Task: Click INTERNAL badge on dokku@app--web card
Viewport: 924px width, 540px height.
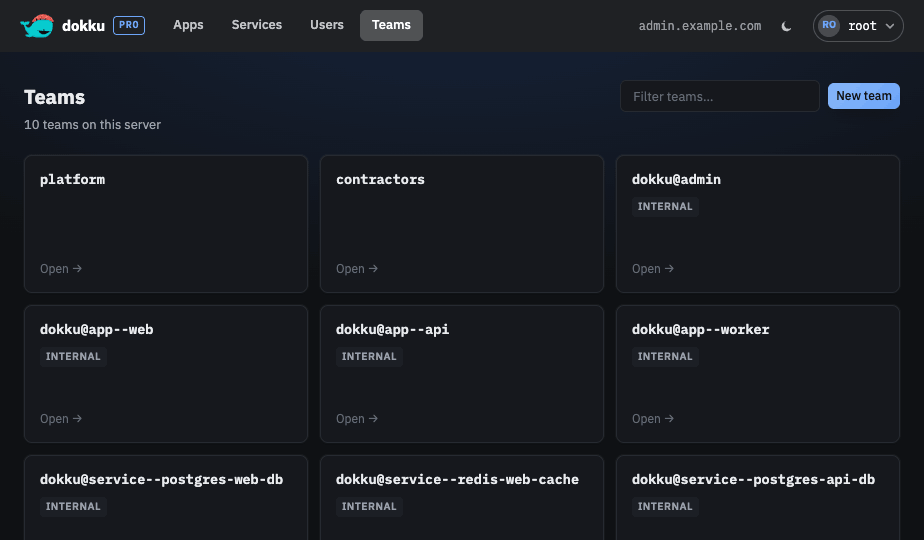Action: pos(73,356)
